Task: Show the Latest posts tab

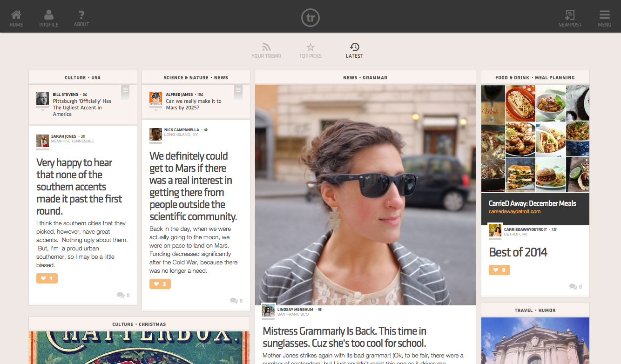Action: (354, 51)
